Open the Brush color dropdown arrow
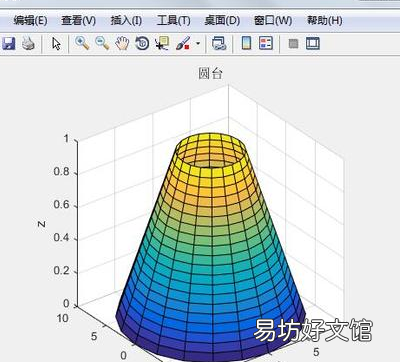400x362 pixels. (x=198, y=43)
